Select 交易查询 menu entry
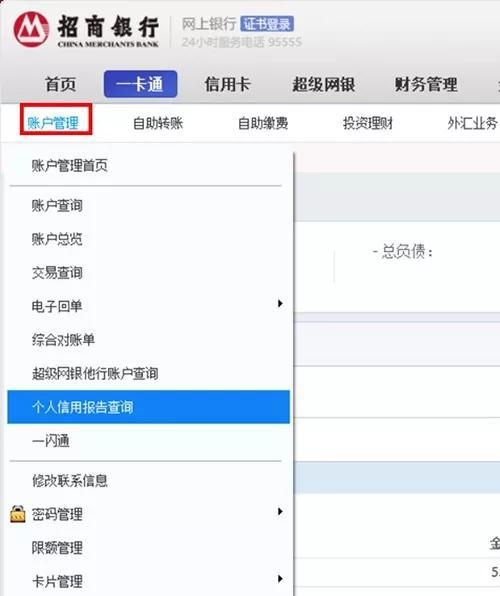This screenshot has width=500, height=596. point(57,273)
